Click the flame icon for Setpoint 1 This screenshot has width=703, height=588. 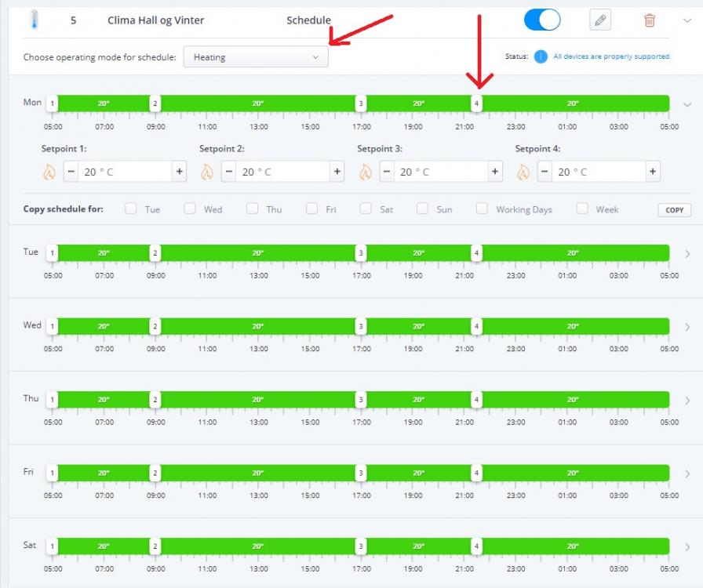(x=49, y=172)
